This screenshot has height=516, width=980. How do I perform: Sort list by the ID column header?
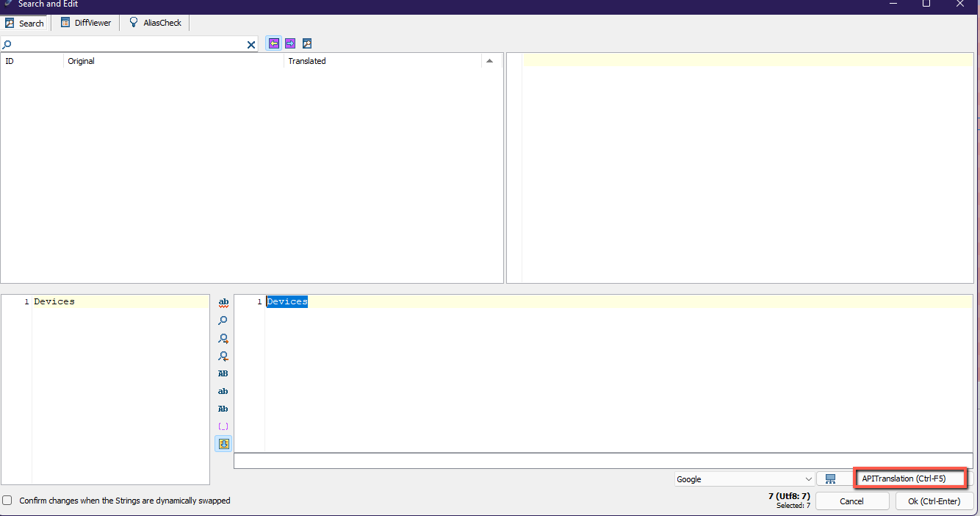click(32, 61)
